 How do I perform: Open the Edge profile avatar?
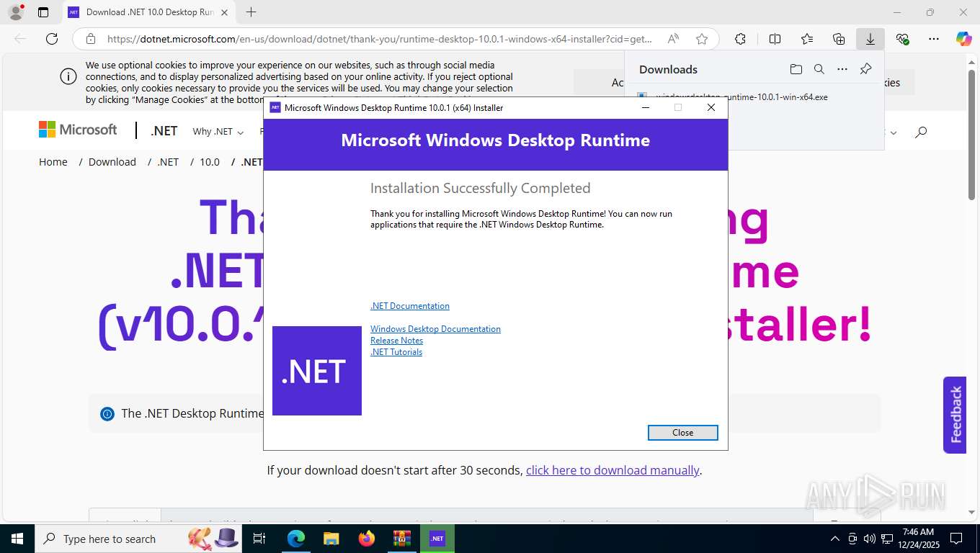click(16, 12)
